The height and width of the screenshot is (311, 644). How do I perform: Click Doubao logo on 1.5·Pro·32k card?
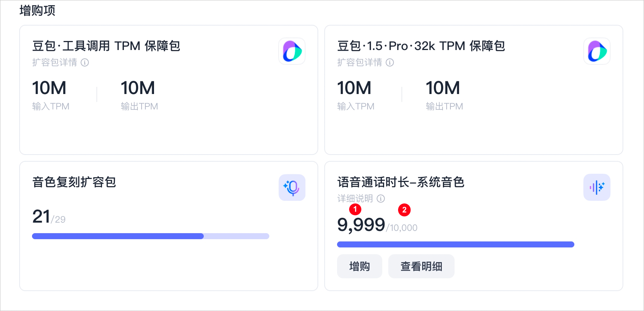click(x=597, y=51)
